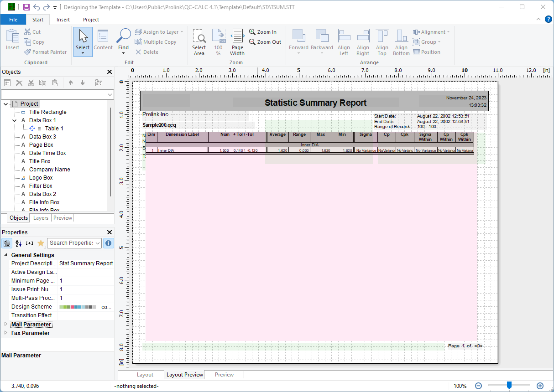Screen dimensions: 554x392
Task: Click the expand all [+] properties icon
Action: coord(30,243)
